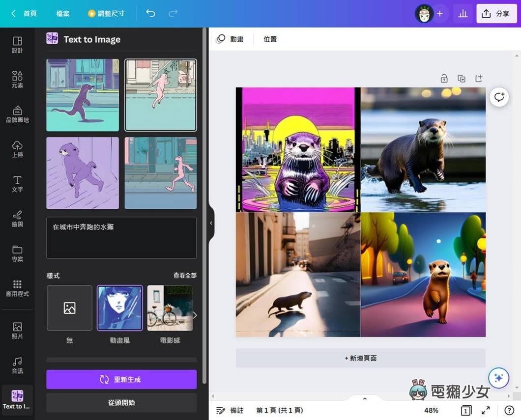Click the undo arrow
The height and width of the screenshot is (420, 521).
(150, 13)
